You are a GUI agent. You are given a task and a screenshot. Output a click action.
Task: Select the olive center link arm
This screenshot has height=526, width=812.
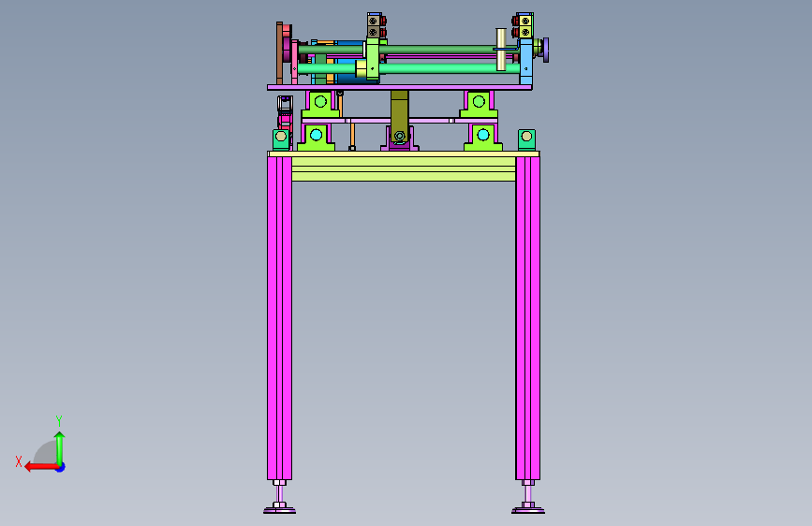[399, 116]
